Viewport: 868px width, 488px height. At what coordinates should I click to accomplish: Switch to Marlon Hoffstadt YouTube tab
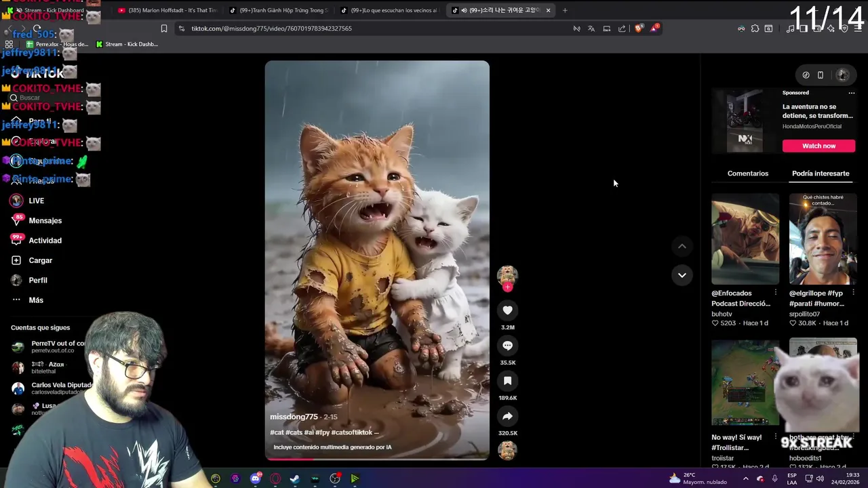(x=167, y=10)
